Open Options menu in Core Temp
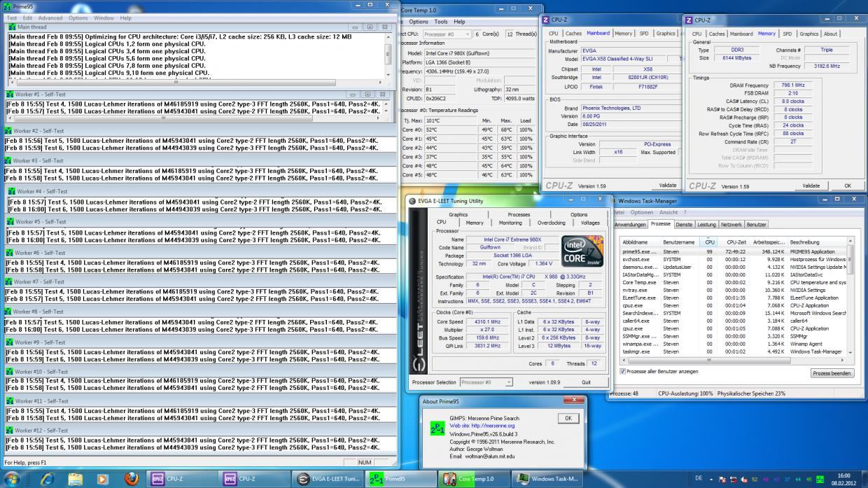This screenshot has width=868, height=488. click(x=419, y=22)
